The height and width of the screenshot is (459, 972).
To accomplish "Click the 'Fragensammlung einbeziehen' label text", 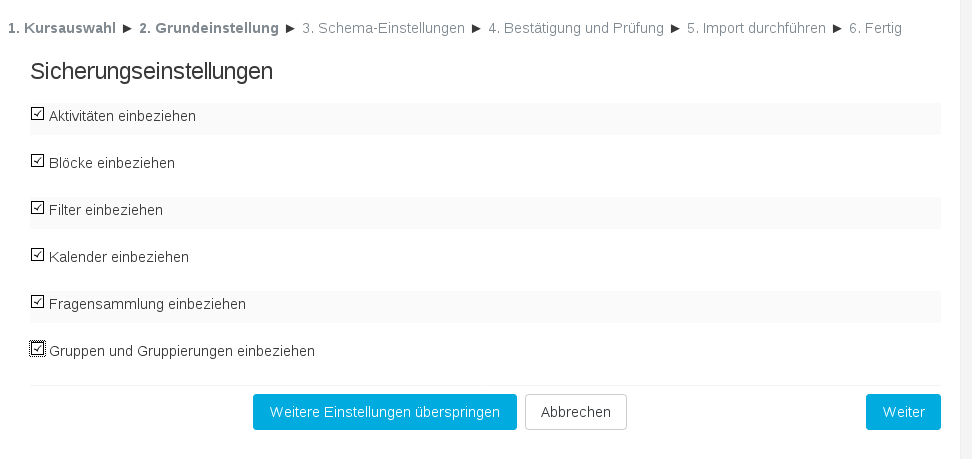I will coord(147,304).
